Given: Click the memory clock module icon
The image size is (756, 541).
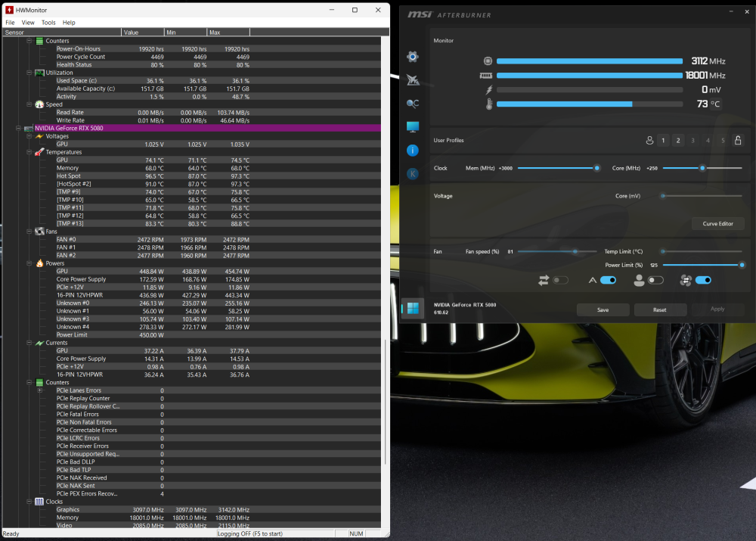Looking at the screenshot, I should coord(486,76).
